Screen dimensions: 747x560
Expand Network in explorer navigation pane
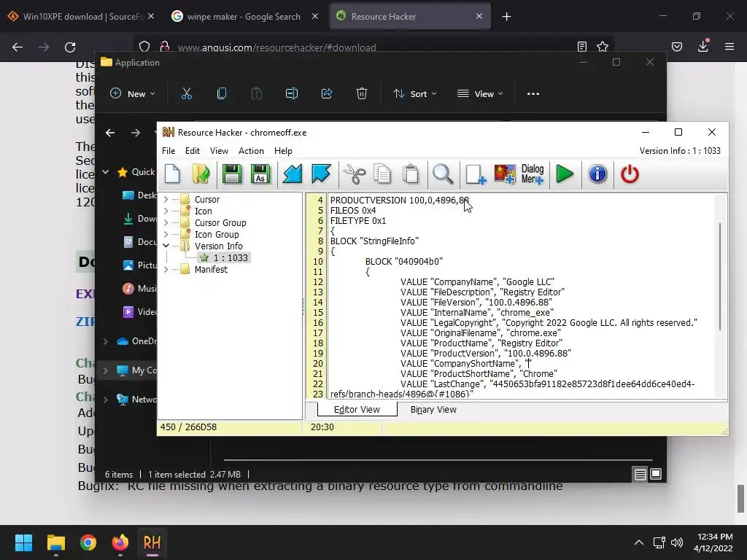pos(106,400)
